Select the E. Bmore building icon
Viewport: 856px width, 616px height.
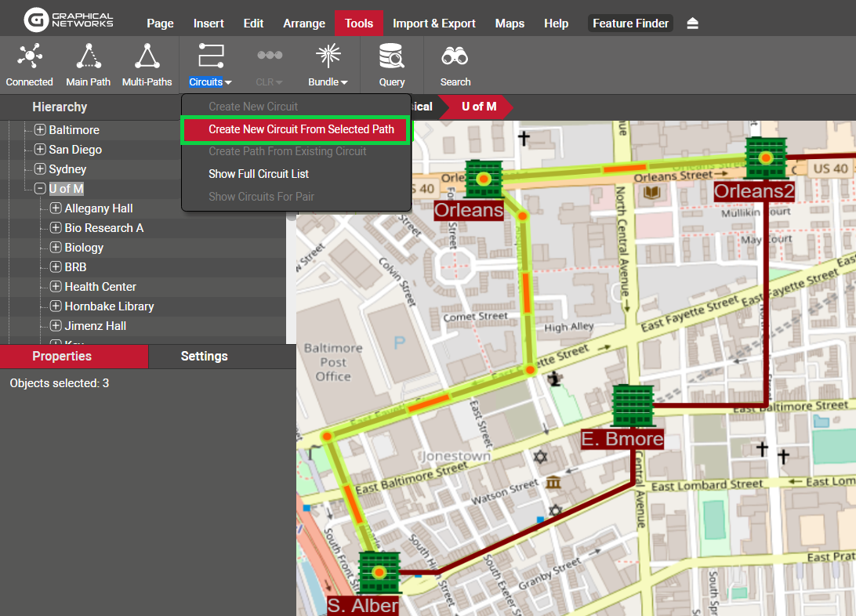click(x=632, y=406)
